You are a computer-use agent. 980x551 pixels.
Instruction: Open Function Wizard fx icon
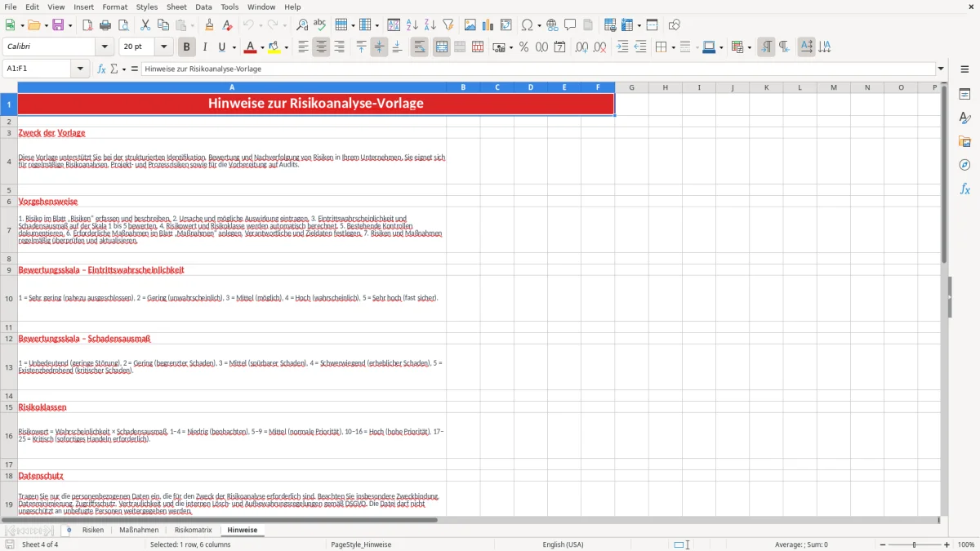coord(102,69)
